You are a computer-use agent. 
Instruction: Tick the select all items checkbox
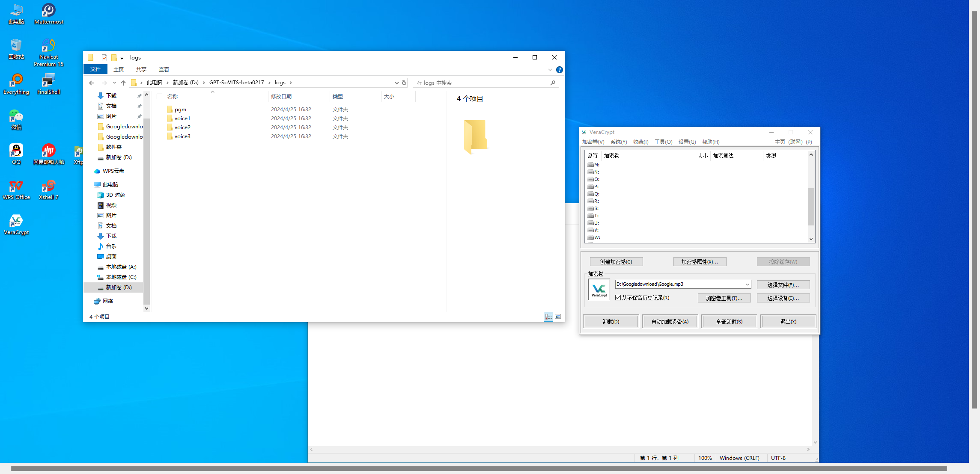(x=160, y=97)
